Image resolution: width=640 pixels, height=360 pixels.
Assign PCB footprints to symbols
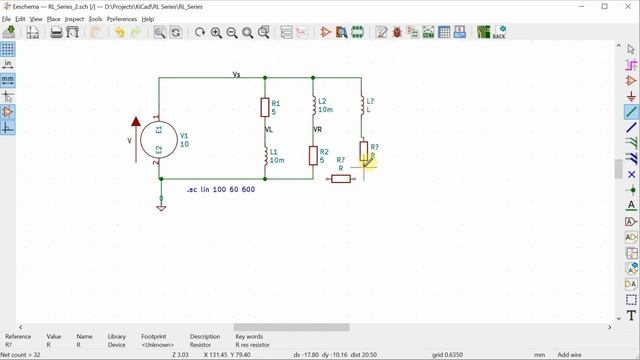point(412,32)
